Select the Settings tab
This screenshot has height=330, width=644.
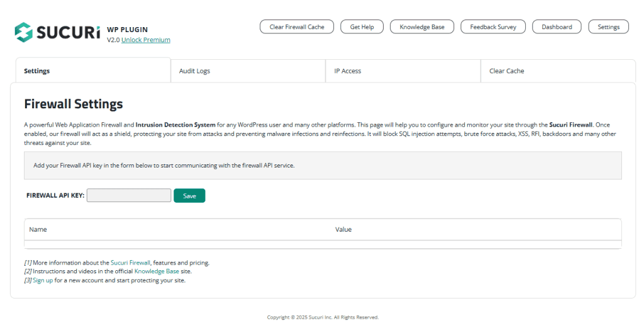(93, 71)
